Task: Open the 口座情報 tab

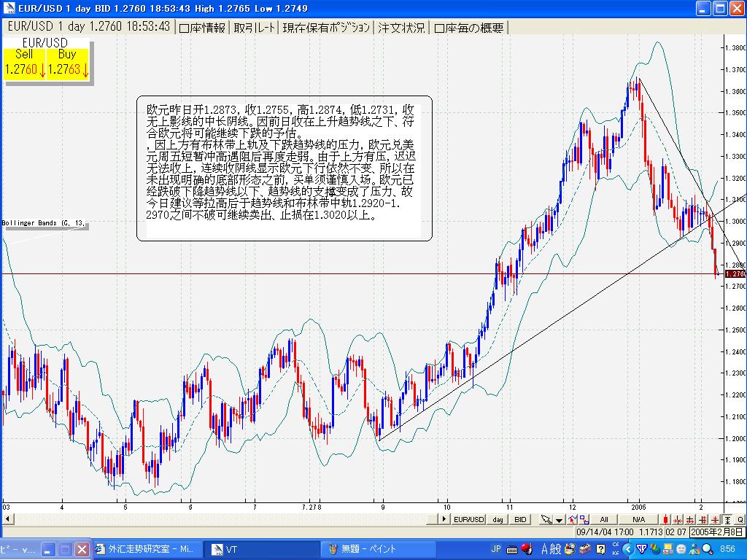Action: point(203,28)
